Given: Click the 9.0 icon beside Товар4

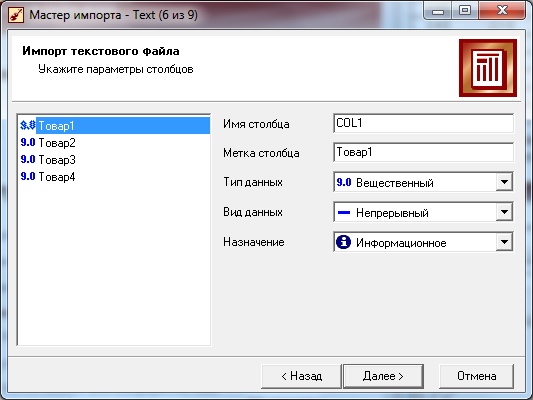Looking at the screenshot, I should point(28,176).
